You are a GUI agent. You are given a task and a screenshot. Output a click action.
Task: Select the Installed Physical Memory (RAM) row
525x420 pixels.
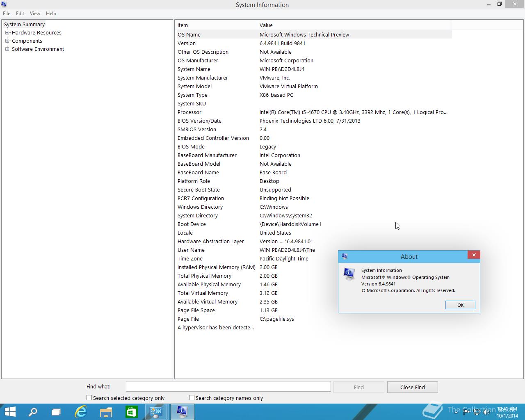(314, 267)
